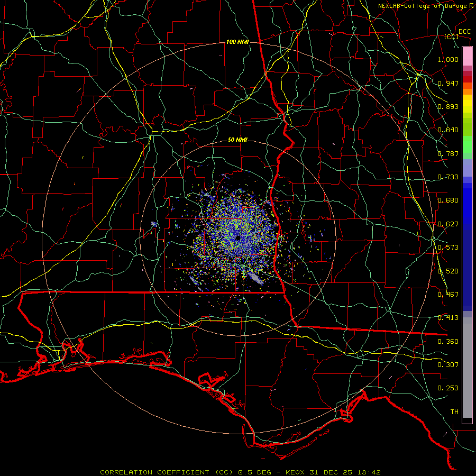Click the 0.947 color scale value
The image size is (476, 476).
coord(448,83)
